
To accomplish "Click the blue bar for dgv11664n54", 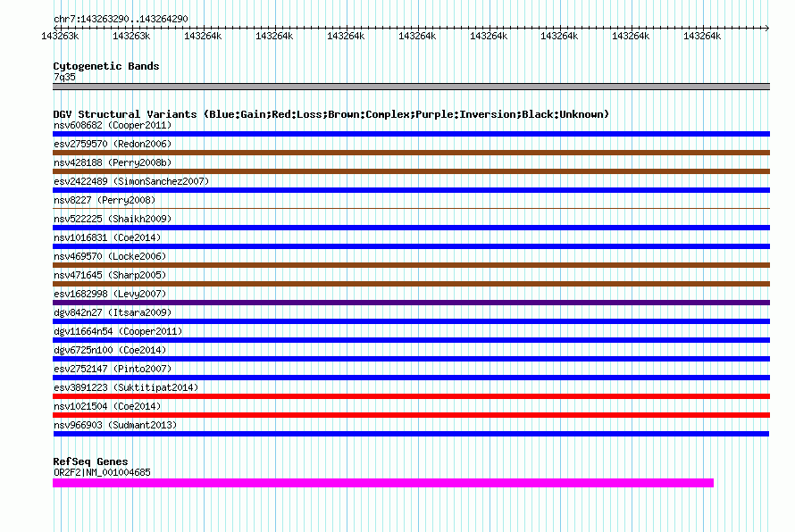I will (411, 340).
